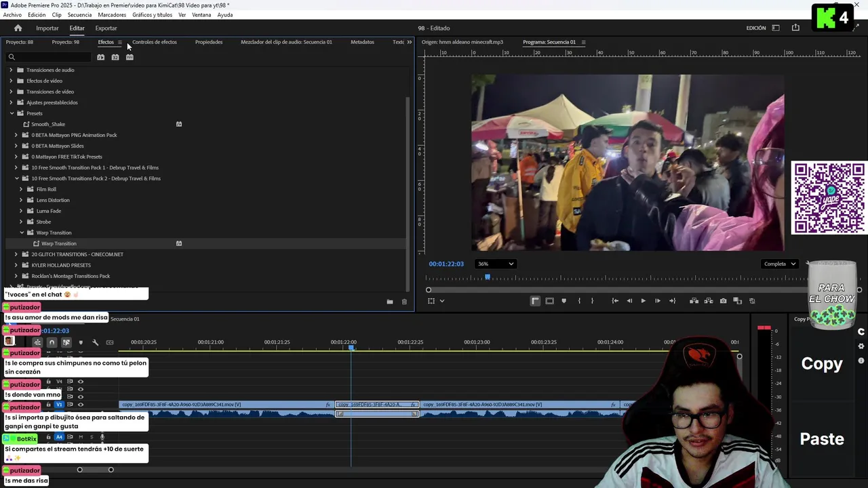Image resolution: width=868 pixels, height=488 pixels.
Task: Open Gráficos y títulos menu
Action: [152, 15]
